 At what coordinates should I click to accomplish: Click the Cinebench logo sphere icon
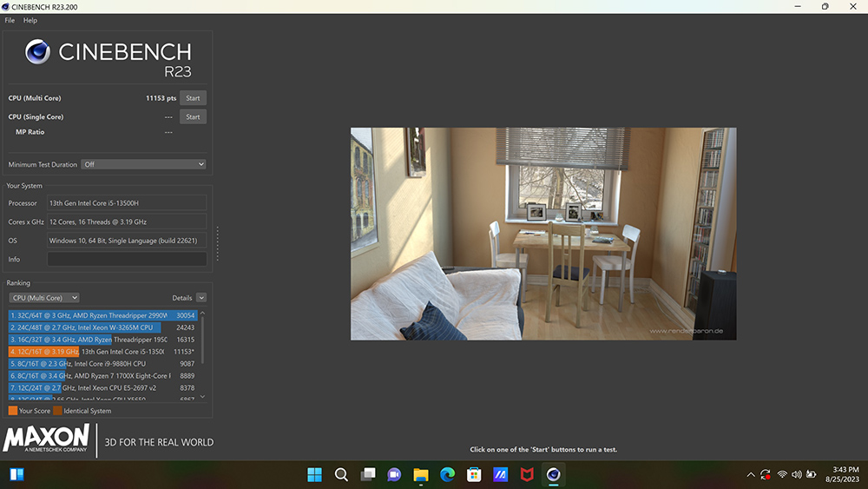[37, 51]
